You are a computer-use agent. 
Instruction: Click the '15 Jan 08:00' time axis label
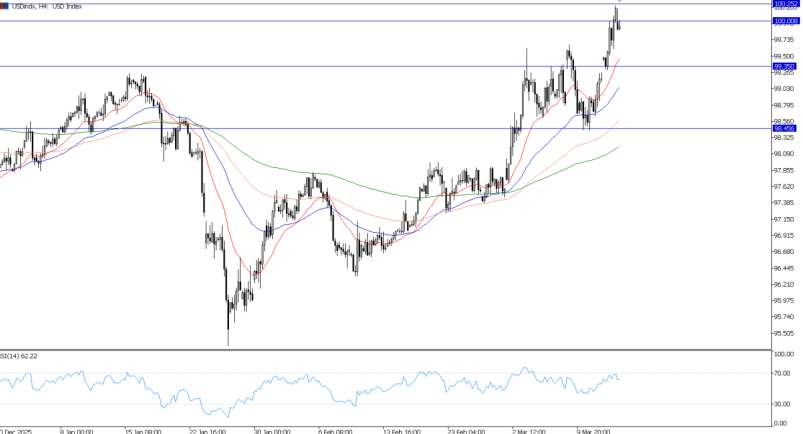click(143, 431)
